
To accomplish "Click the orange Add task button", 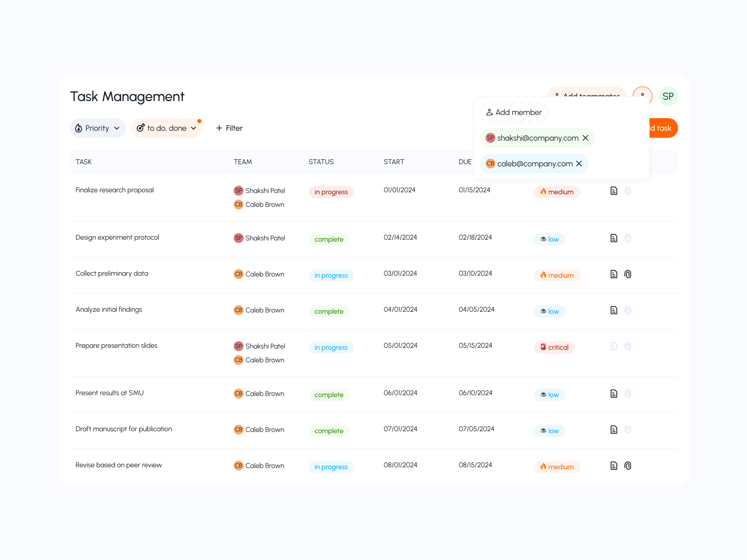I will [663, 128].
